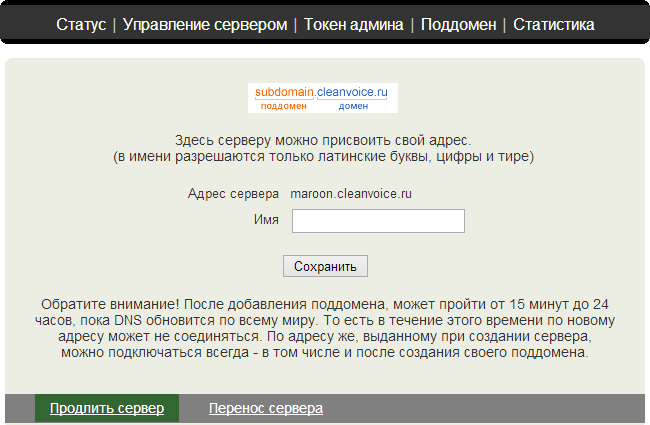Image resolution: width=650 pixels, height=425 pixels.
Task: Click the blue 'cleanvoice.ru' text in diagram
Action: 351,92
